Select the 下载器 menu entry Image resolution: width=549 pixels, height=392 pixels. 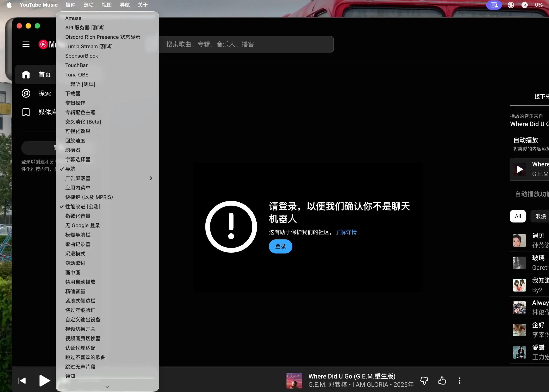107,94
